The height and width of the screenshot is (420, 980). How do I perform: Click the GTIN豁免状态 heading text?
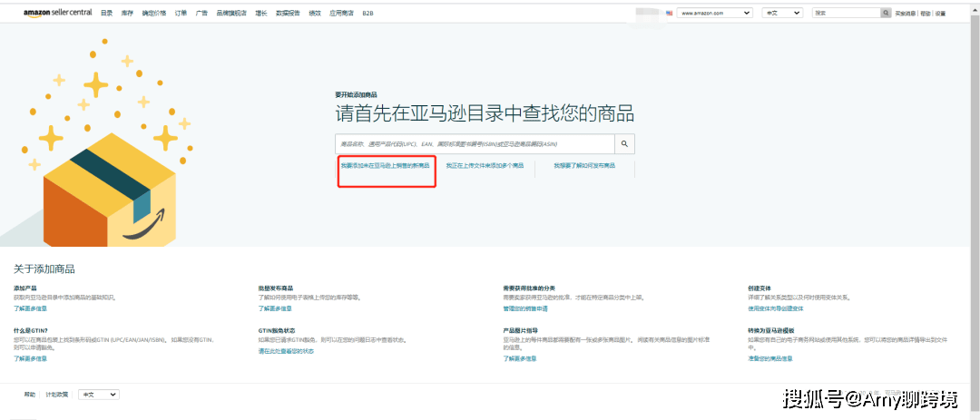(277, 330)
